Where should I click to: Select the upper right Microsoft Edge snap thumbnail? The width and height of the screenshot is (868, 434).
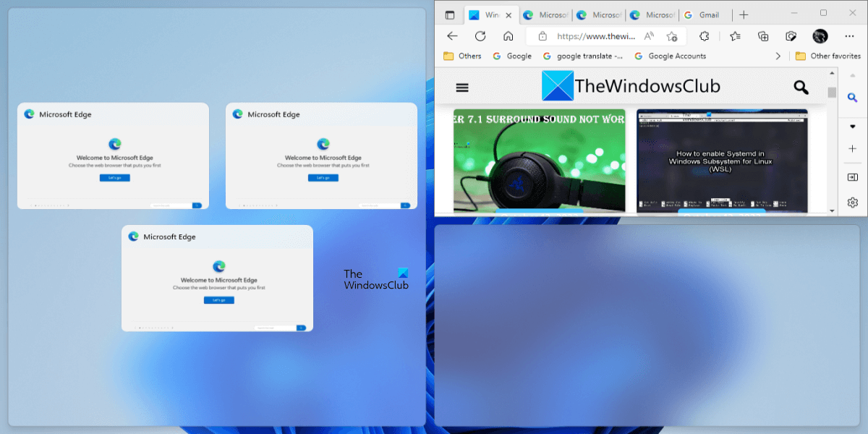point(321,156)
